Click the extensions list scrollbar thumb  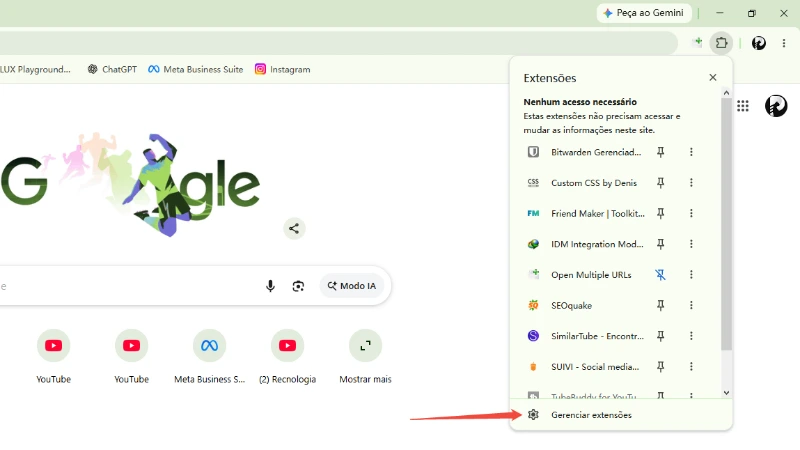(727, 224)
